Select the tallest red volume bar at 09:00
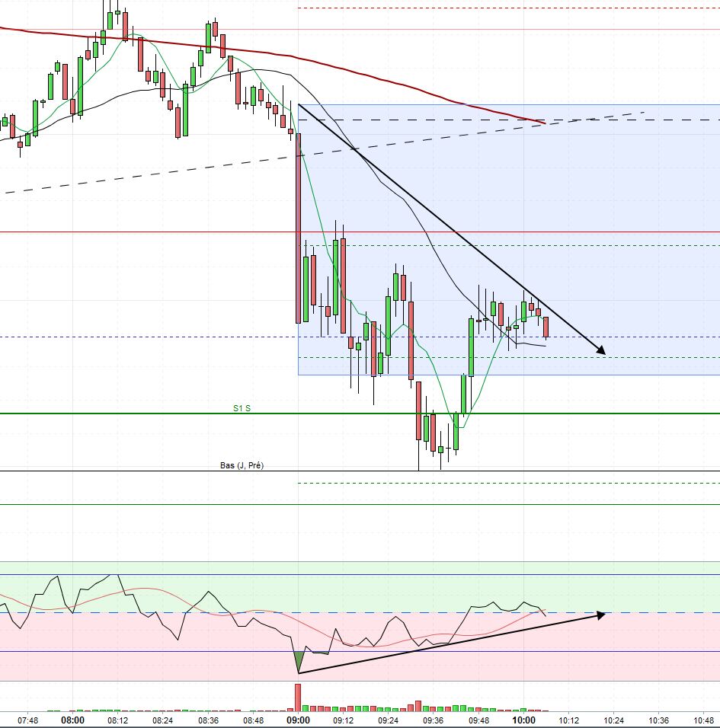The height and width of the screenshot is (728, 720). pyautogui.click(x=298, y=698)
